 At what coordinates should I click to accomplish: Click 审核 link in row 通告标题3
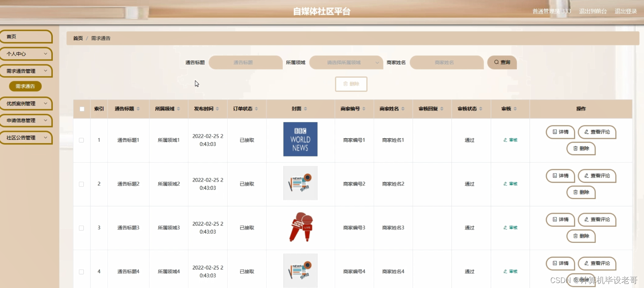pos(511,228)
